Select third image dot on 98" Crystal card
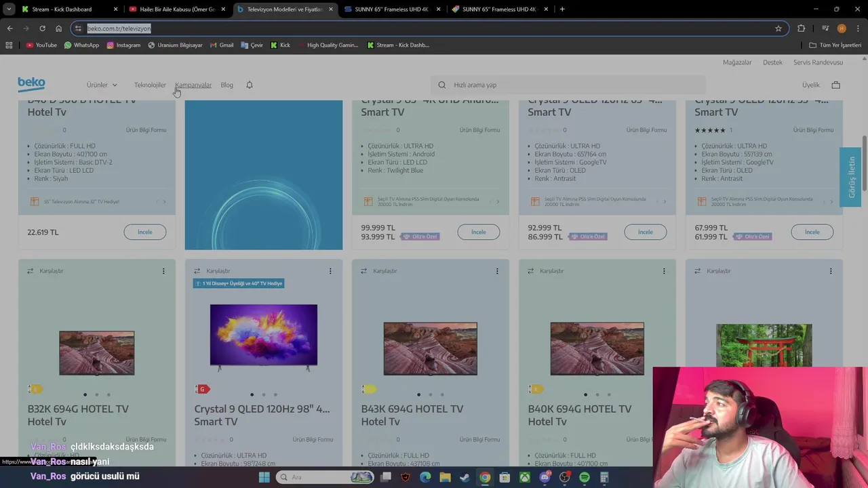The image size is (868, 488). pyautogui.click(x=275, y=394)
